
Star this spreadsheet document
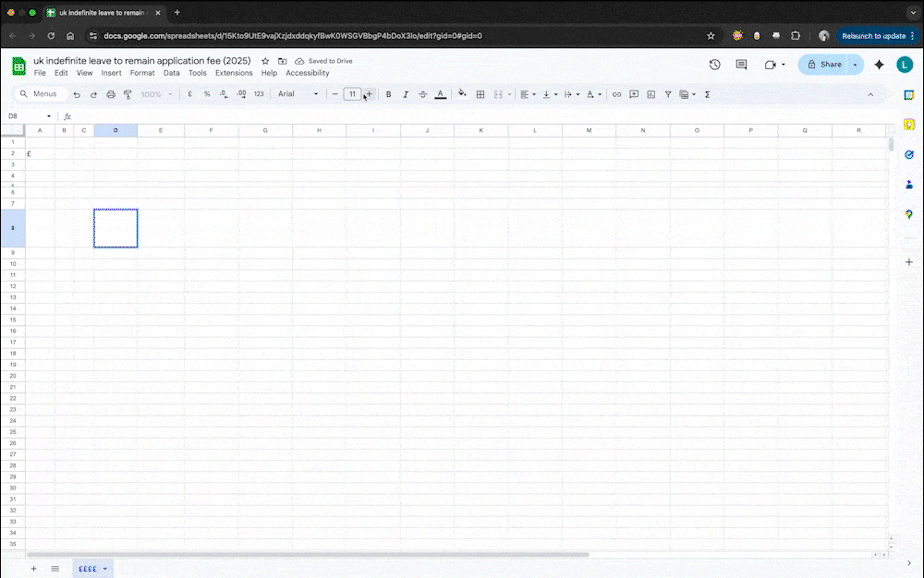265,61
